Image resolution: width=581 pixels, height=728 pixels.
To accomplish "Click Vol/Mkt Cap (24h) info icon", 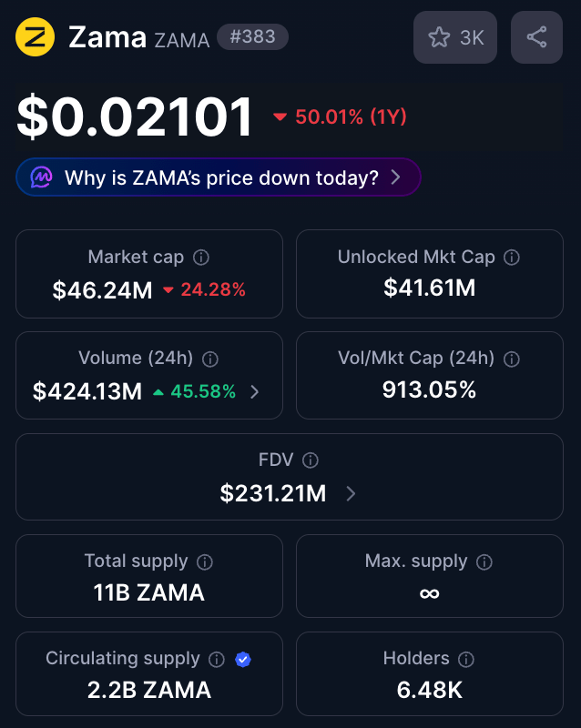I will [x=512, y=359].
